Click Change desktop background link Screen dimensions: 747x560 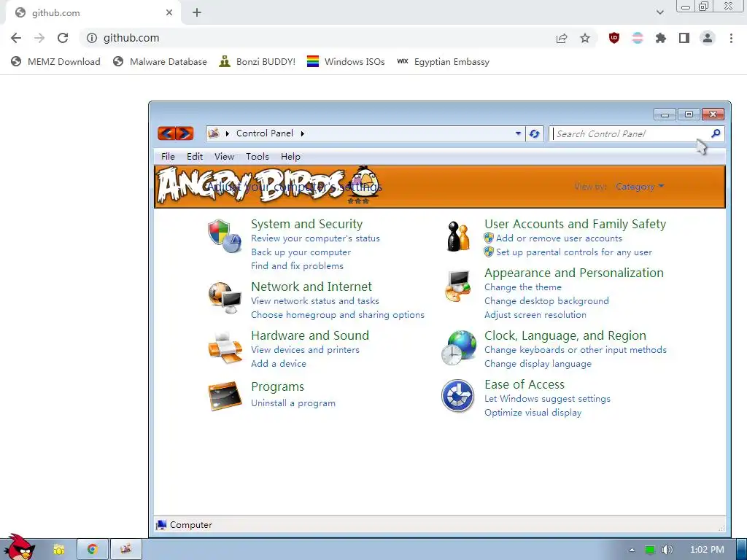pos(546,301)
